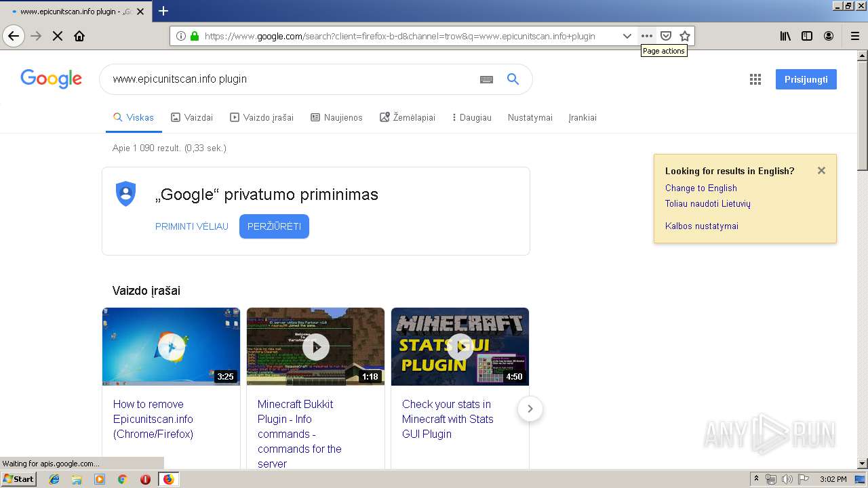Open the Page actions menu

tap(647, 36)
